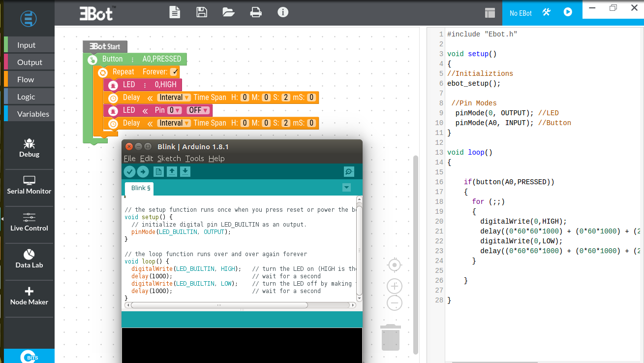The height and width of the screenshot is (363, 644).
Task: Toggle the code panel layout icon
Action: click(x=490, y=13)
